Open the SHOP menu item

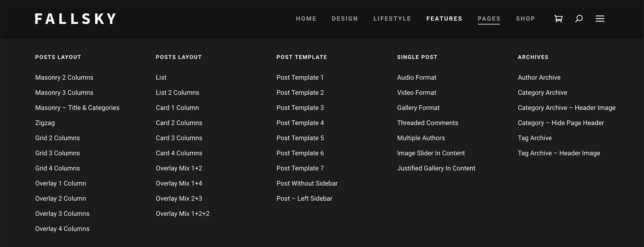[525, 19]
